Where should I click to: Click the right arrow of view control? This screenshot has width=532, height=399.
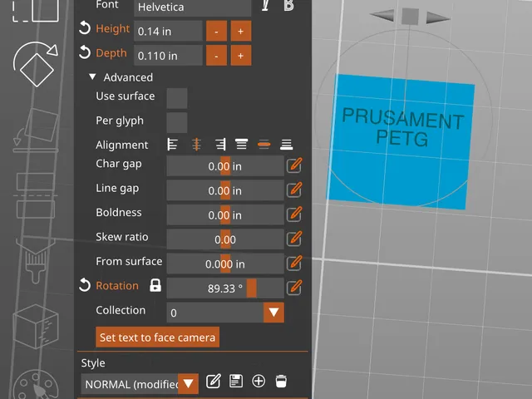pos(438,17)
